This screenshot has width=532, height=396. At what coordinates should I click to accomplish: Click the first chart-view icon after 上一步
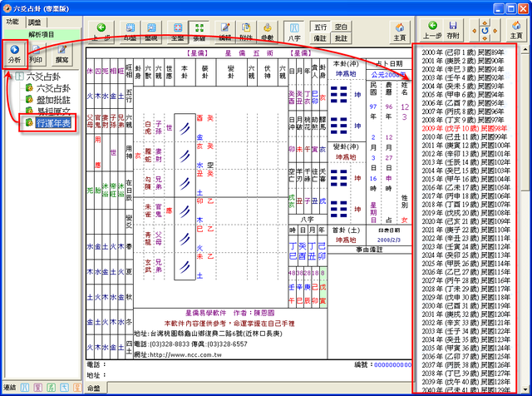(131, 32)
